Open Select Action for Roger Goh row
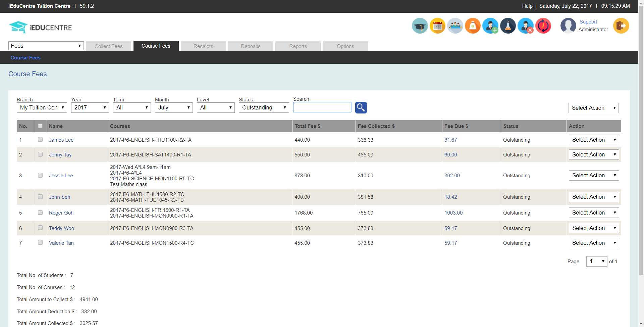Screen dimensions: 644x327 pyautogui.click(x=594, y=213)
